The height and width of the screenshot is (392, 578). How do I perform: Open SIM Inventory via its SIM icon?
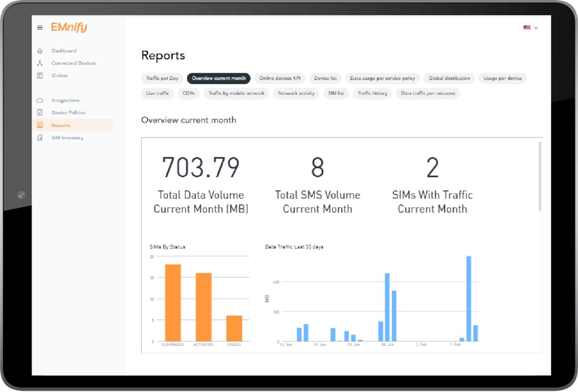tap(41, 137)
